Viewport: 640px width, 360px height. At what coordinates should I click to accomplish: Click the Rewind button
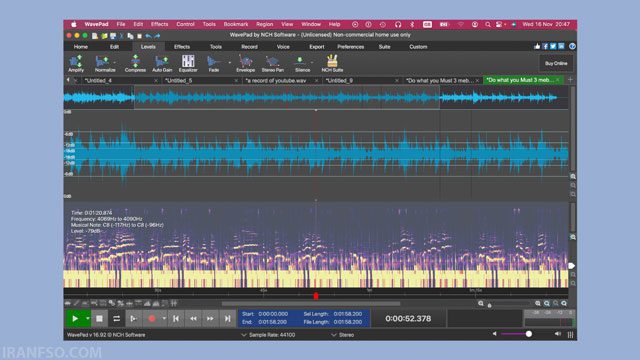click(193, 318)
